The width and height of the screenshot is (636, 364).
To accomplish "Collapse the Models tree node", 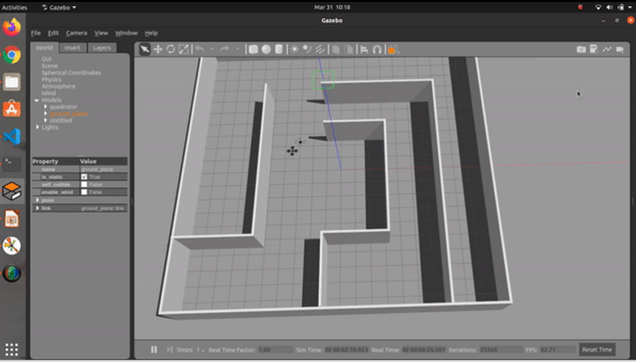I will 37,100.
